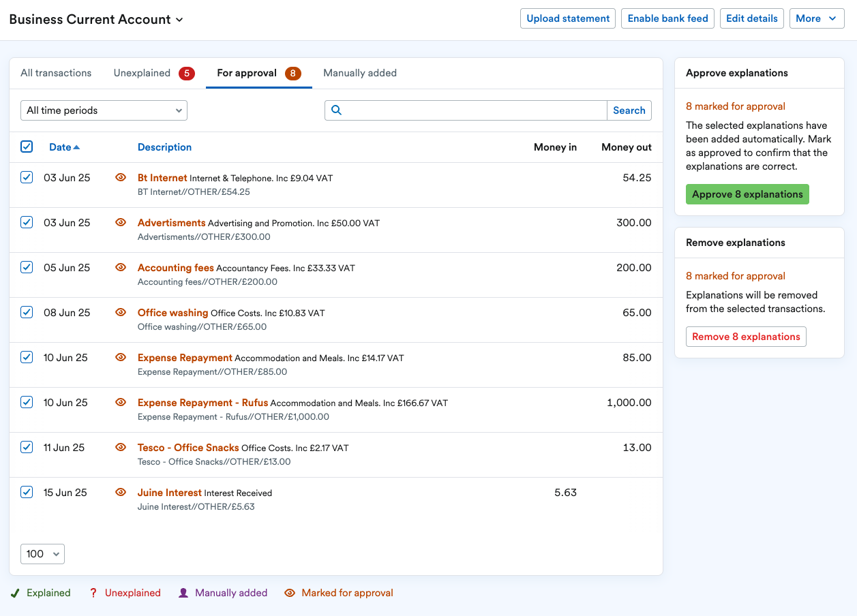857x616 pixels.
Task: Open the All time periods dropdown
Action: [104, 110]
